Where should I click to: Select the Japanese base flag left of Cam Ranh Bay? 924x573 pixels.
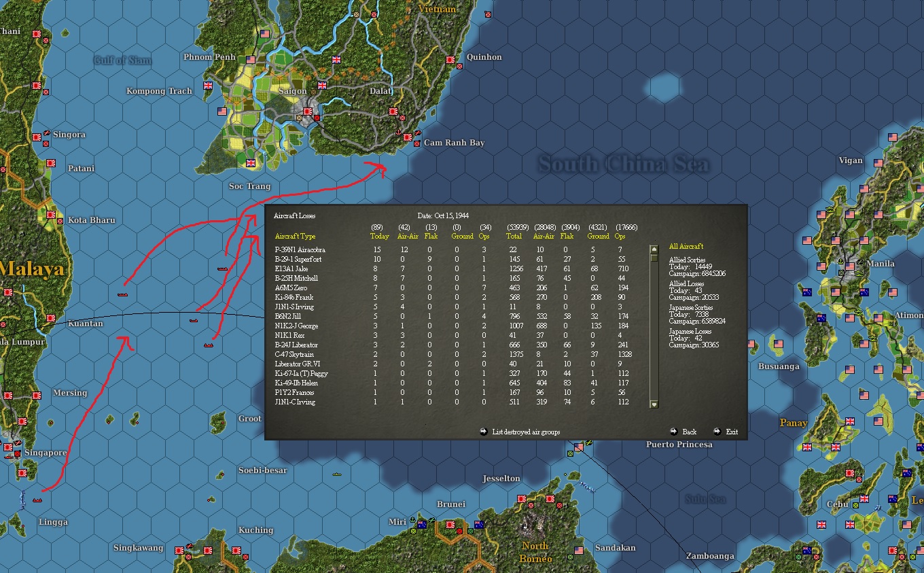407,137
